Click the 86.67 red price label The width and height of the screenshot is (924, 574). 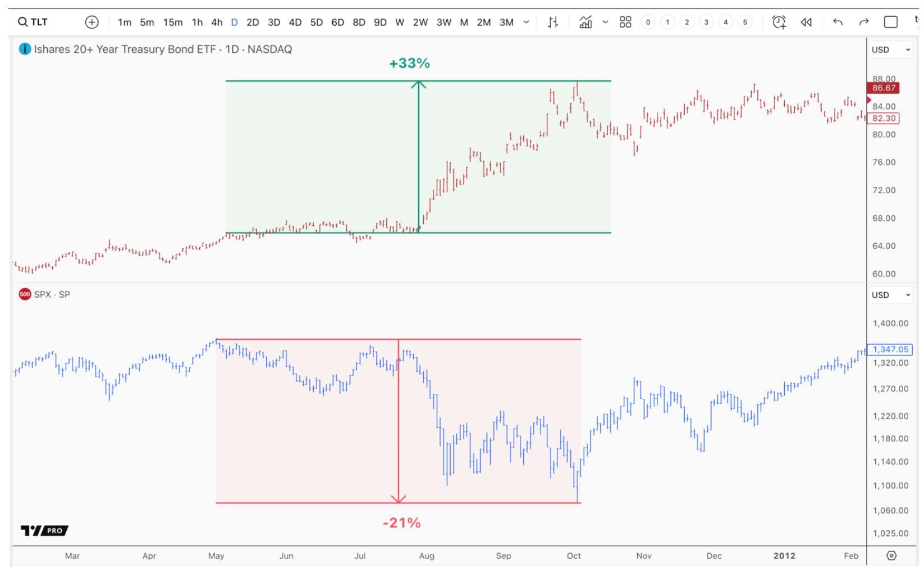pyautogui.click(x=884, y=88)
